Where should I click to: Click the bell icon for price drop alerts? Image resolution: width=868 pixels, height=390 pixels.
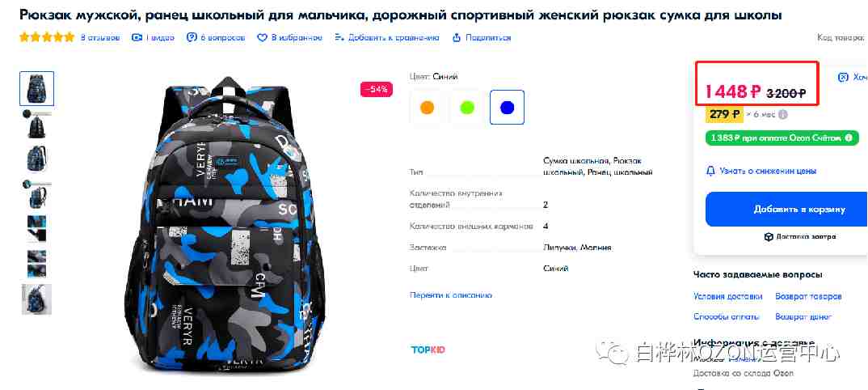[x=710, y=172]
